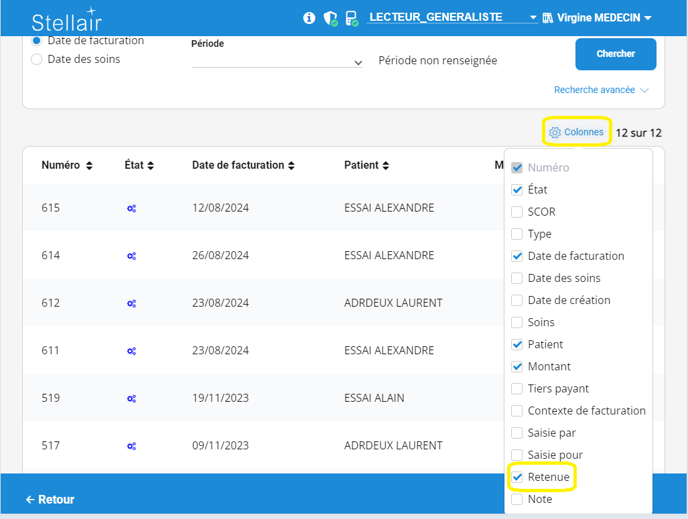The width and height of the screenshot is (688, 519).
Task: Click the Stellair logo
Action: [66, 21]
